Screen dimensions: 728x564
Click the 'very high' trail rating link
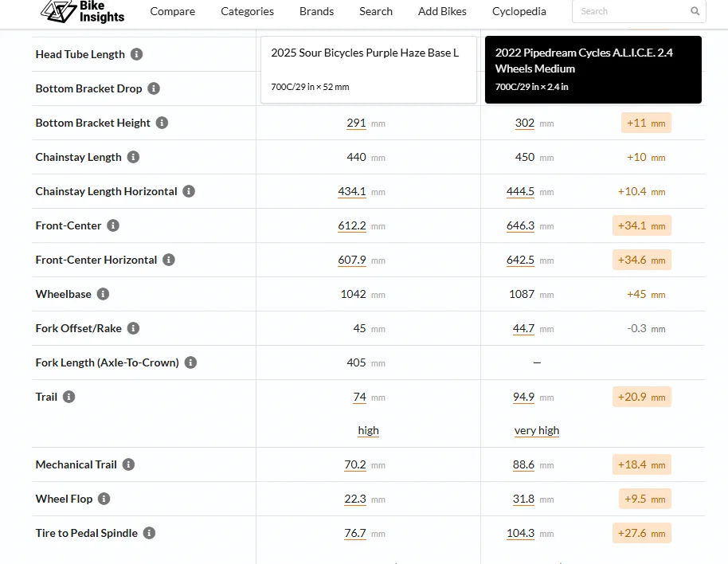[537, 431]
